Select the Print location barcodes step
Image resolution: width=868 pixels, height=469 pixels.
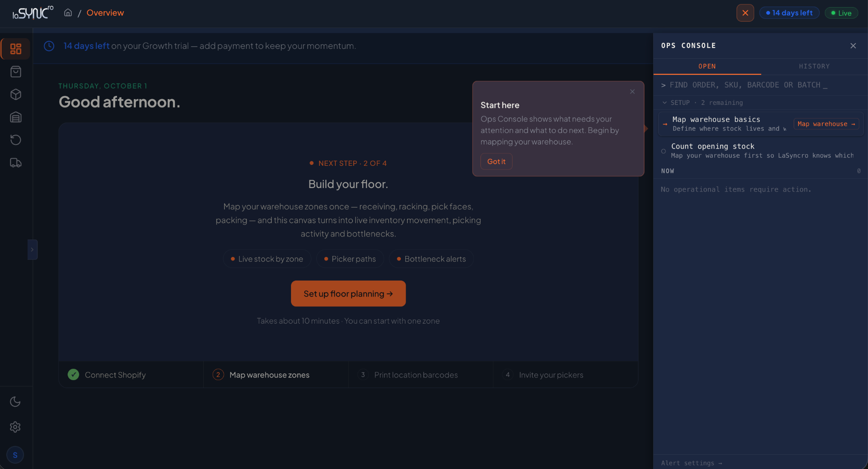point(421,375)
